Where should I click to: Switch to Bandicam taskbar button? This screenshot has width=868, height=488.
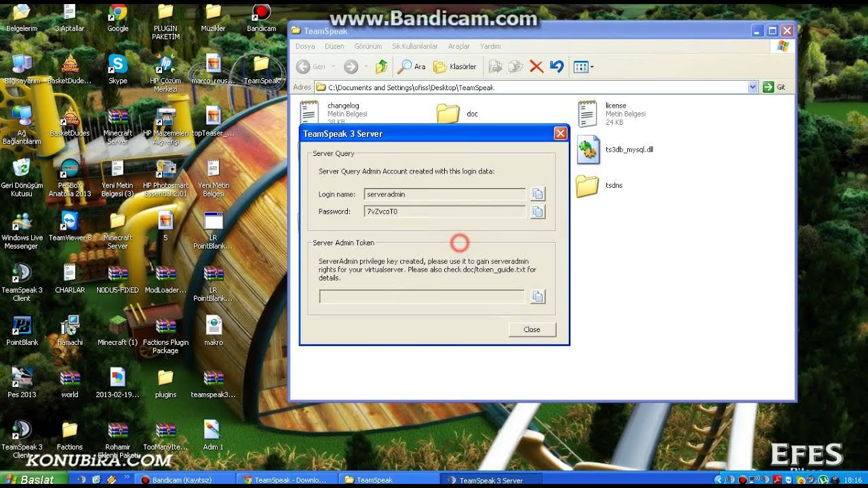click(184, 480)
